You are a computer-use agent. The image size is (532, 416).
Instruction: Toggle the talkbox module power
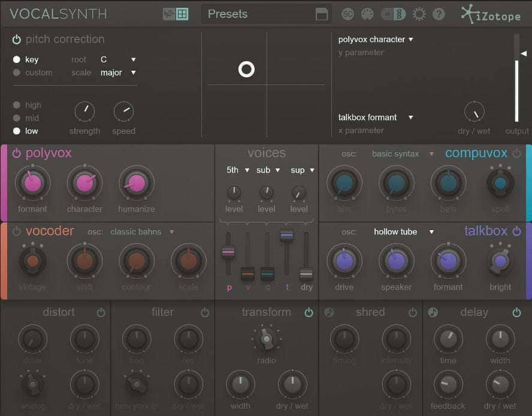pyautogui.click(x=516, y=231)
